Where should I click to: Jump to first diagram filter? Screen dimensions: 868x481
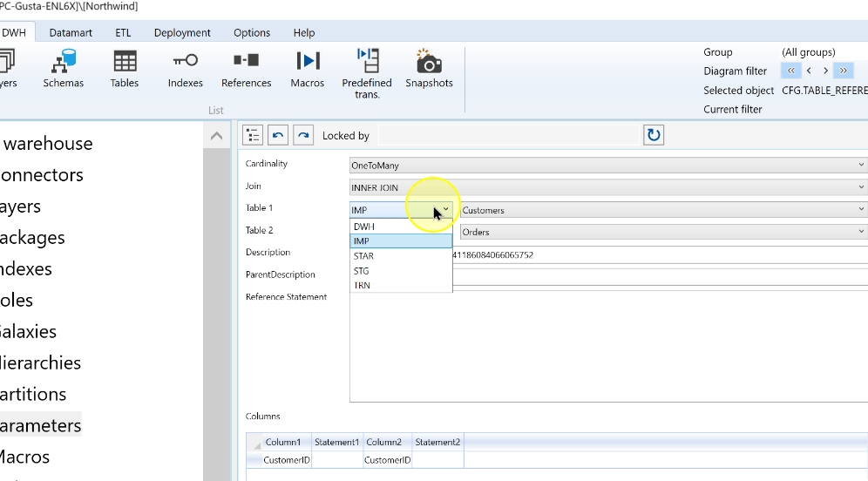click(791, 71)
